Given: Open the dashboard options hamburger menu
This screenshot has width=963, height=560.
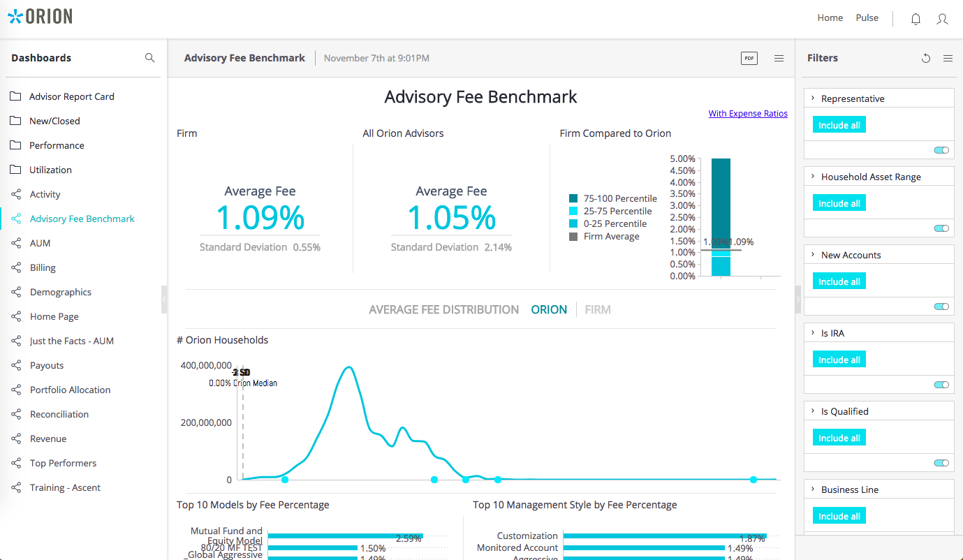Looking at the screenshot, I should [x=779, y=58].
